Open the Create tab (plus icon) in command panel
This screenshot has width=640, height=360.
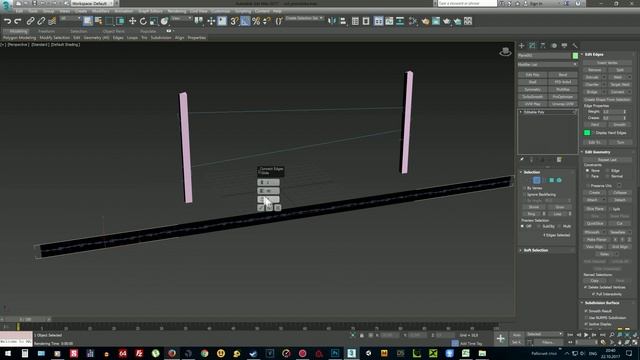pos(522,45)
